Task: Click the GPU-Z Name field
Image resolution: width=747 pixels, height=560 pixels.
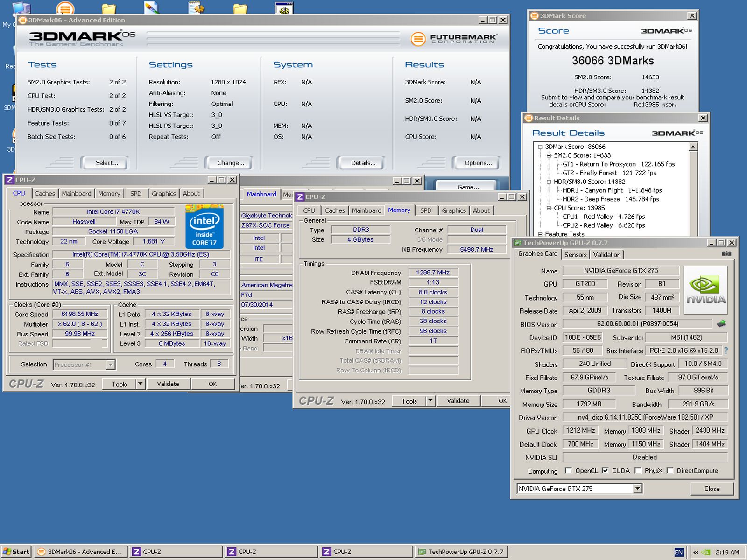Action: click(620, 271)
